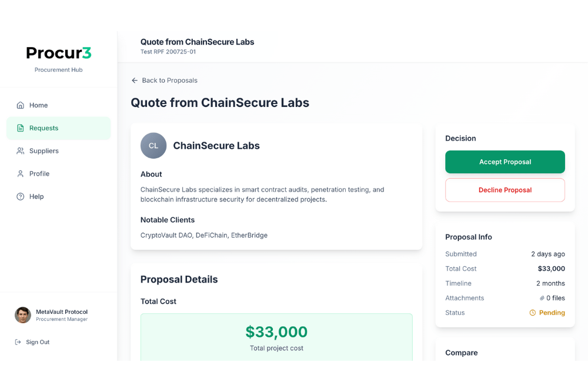The width and height of the screenshot is (588, 392).
Task: Click the MetaVault Protocol user photo
Action: click(x=23, y=315)
